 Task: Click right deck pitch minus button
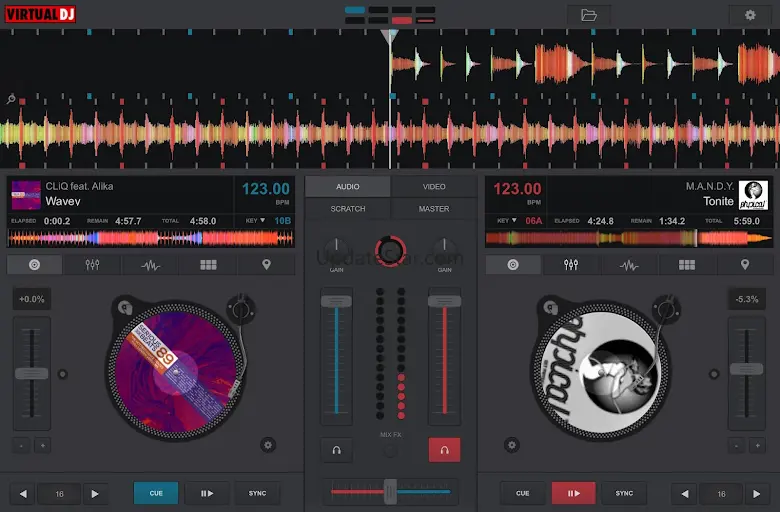click(736, 445)
